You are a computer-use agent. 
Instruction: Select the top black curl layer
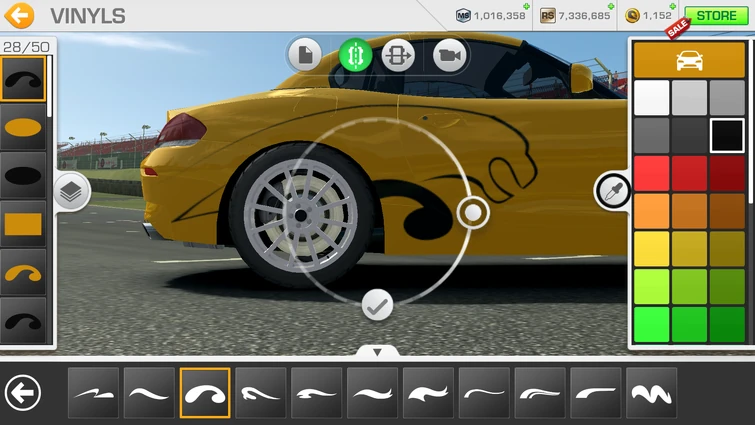(x=23, y=79)
